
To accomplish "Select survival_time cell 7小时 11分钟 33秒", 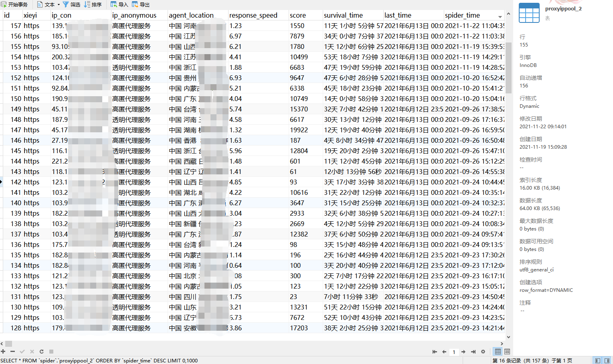I will (x=353, y=297).
